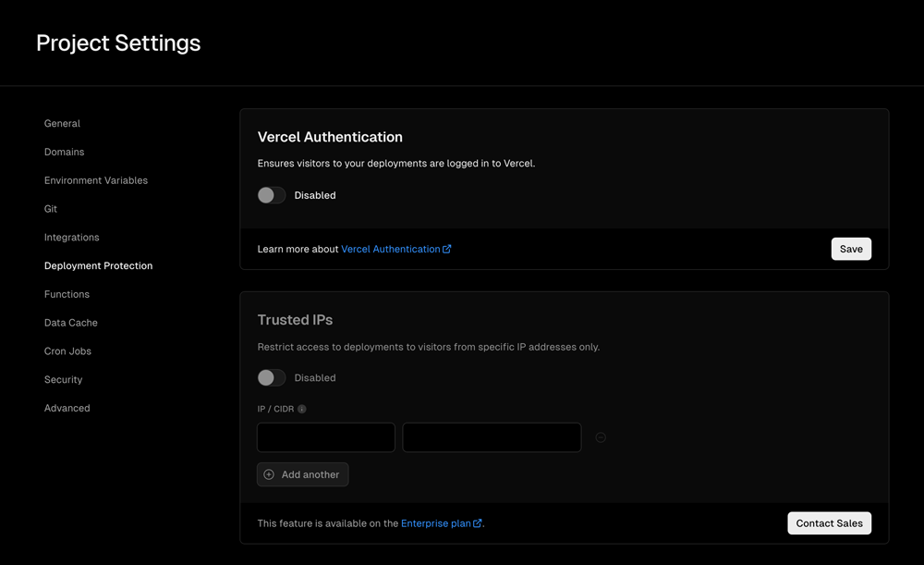Go to Domains settings
Viewport: 924px width, 565px height.
65,152
